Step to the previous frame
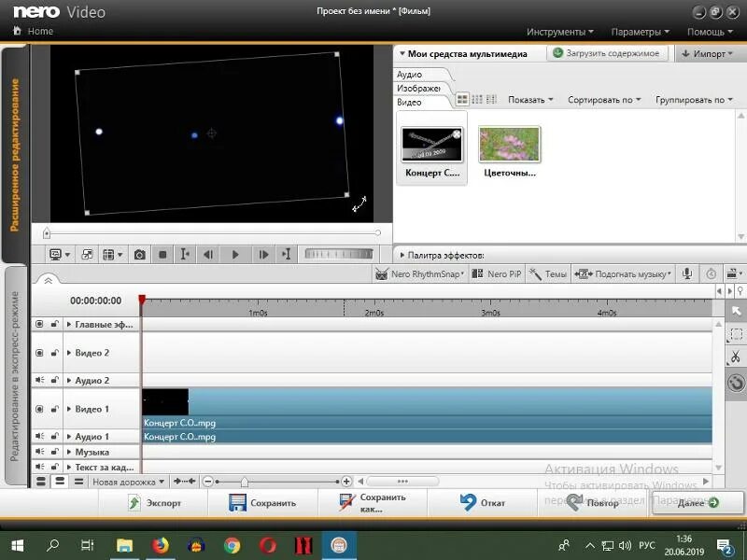Screen dimensions: 747x560 tap(208, 255)
